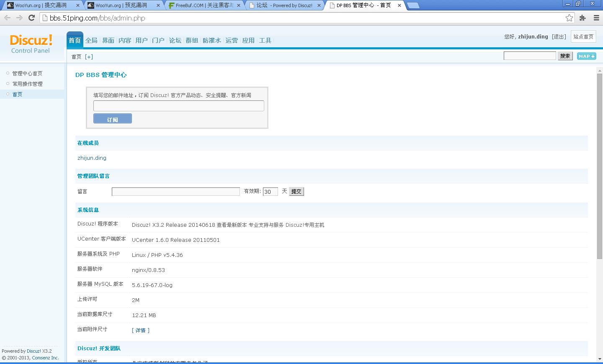The image size is (603, 364).
Task: Open the MAP sitemap button
Action: [586, 56]
